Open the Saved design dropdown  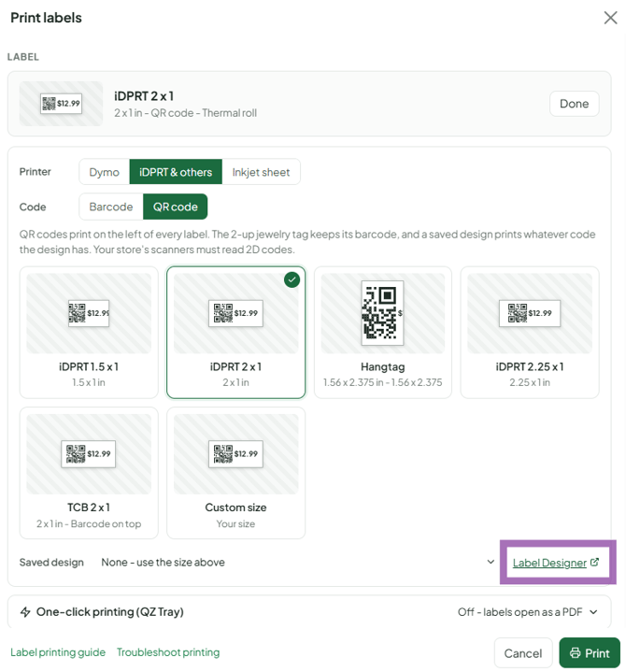tap(297, 562)
